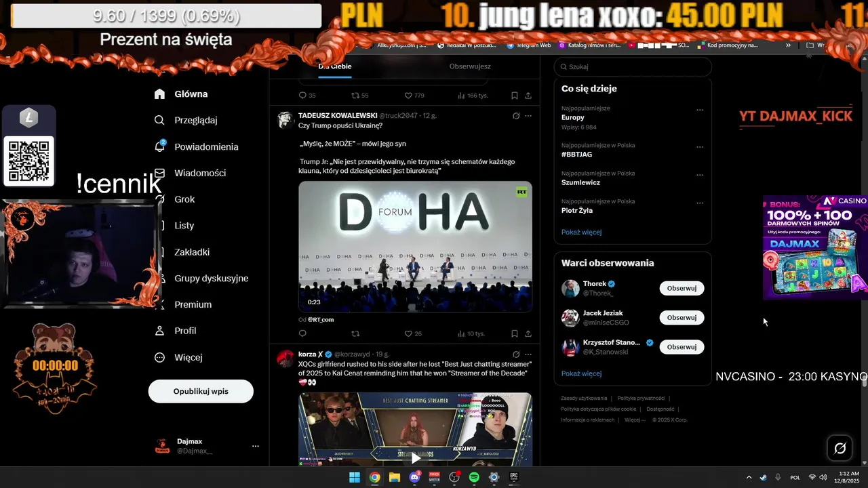Click the Przeglądaj magnifier icon

tap(159, 120)
